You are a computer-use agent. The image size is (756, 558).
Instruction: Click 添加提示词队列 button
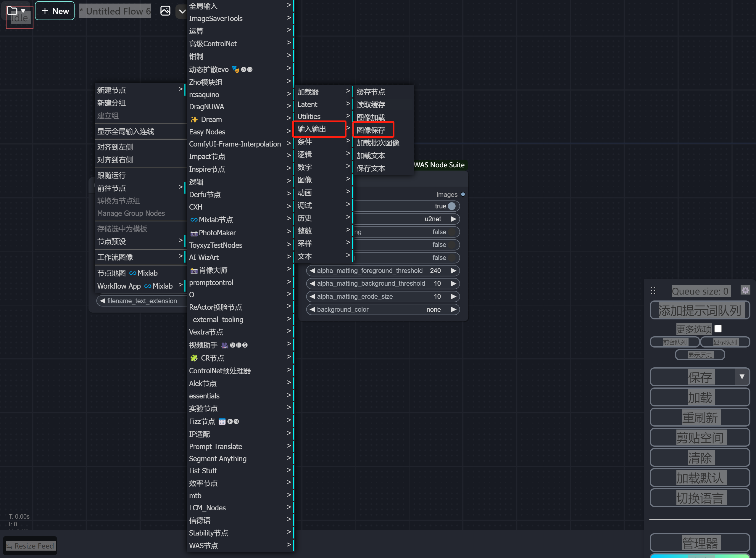(x=699, y=310)
